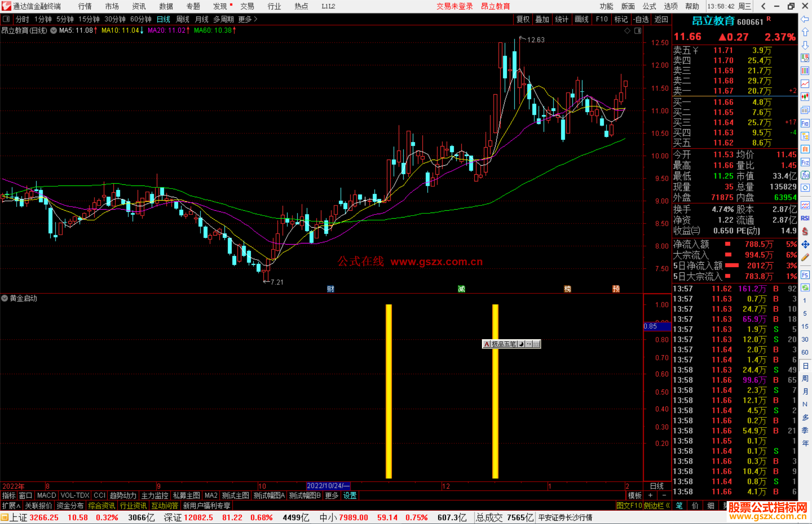Click the first yellow 黄金启动 signal bar

coord(389,391)
